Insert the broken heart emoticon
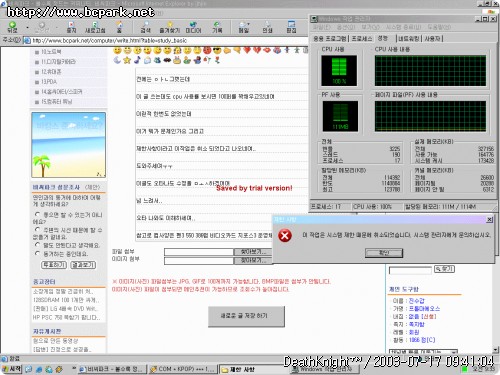The width and height of the screenshot is (500, 375). pos(257,51)
